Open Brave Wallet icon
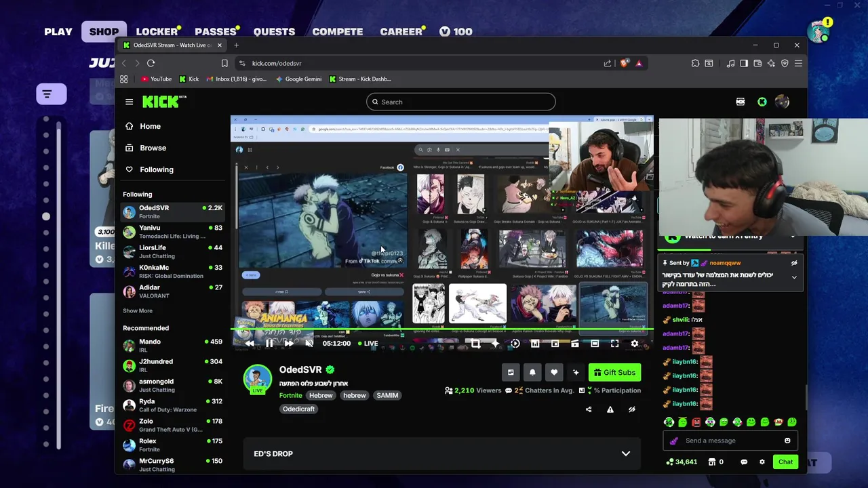The image size is (868, 488). [x=757, y=63]
